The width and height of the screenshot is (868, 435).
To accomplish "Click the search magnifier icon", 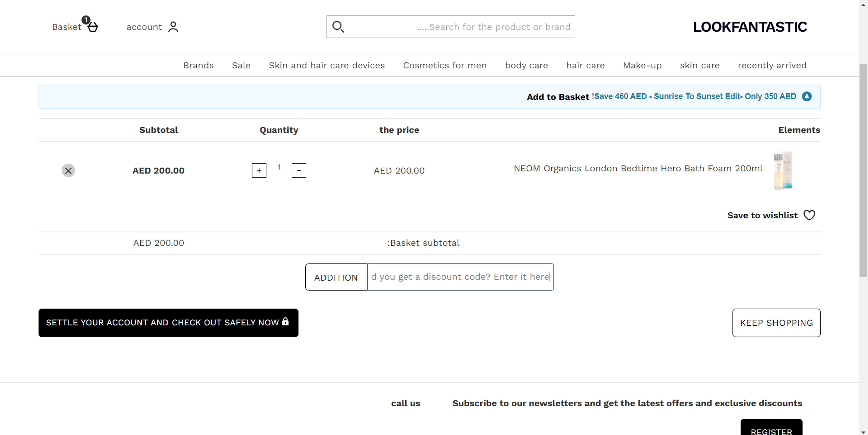I will tap(338, 27).
